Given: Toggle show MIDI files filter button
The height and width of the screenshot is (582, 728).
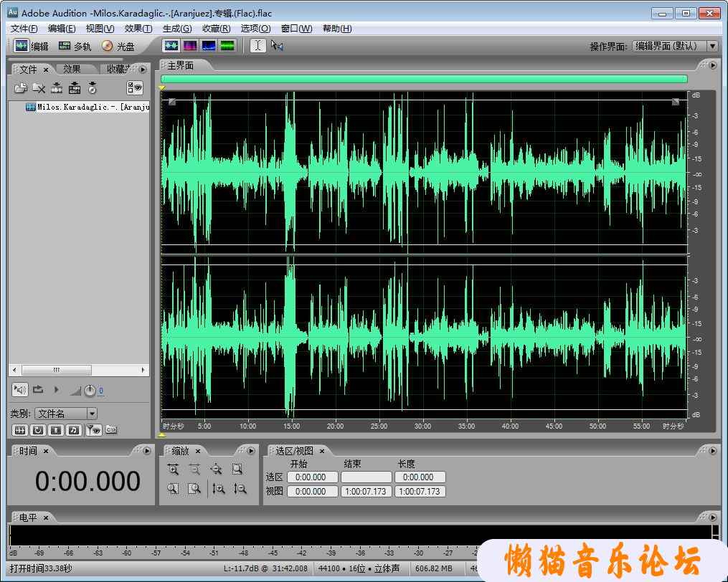Looking at the screenshot, I should click(74, 430).
